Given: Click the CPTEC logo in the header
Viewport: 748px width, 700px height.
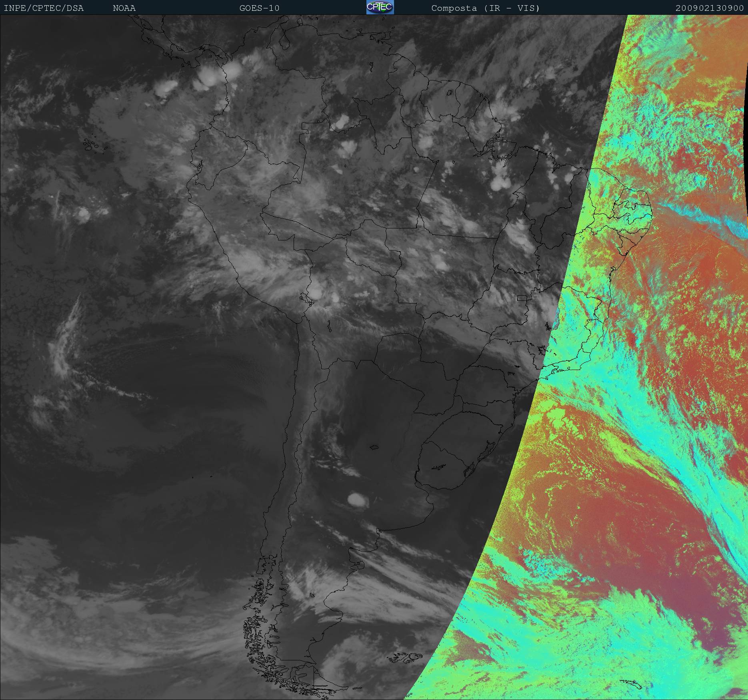Looking at the screenshot, I should point(380,7).
